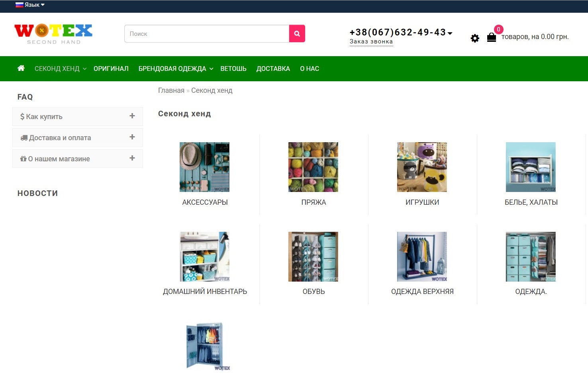Open the shopping cart bag icon
Image resolution: width=588 pixels, height=374 pixels.
tap(491, 37)
